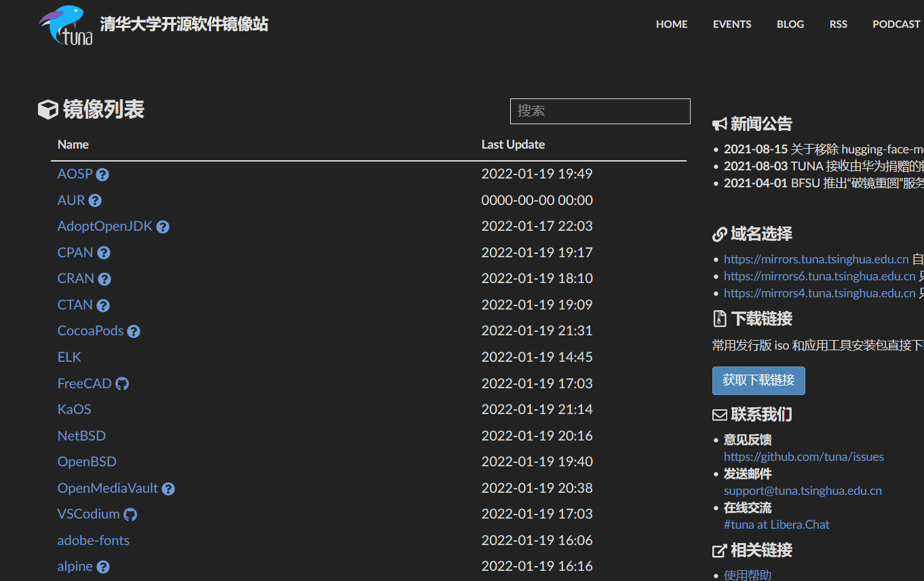The height and width of the screenshot is (581, 924).
Task: Open help icon next to AUR
Action: pyautogui.click(x=95, y=201)
